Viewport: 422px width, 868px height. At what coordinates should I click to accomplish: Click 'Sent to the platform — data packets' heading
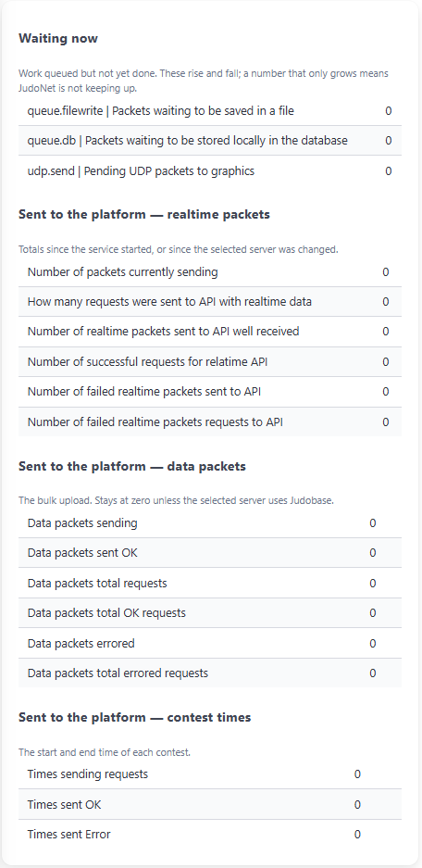click(x=132, y=466)
